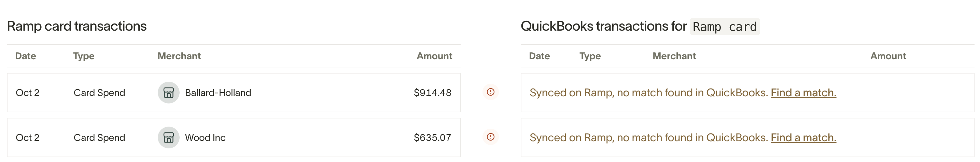Sort Ramp transactions by Merchant header

(179, 56)
